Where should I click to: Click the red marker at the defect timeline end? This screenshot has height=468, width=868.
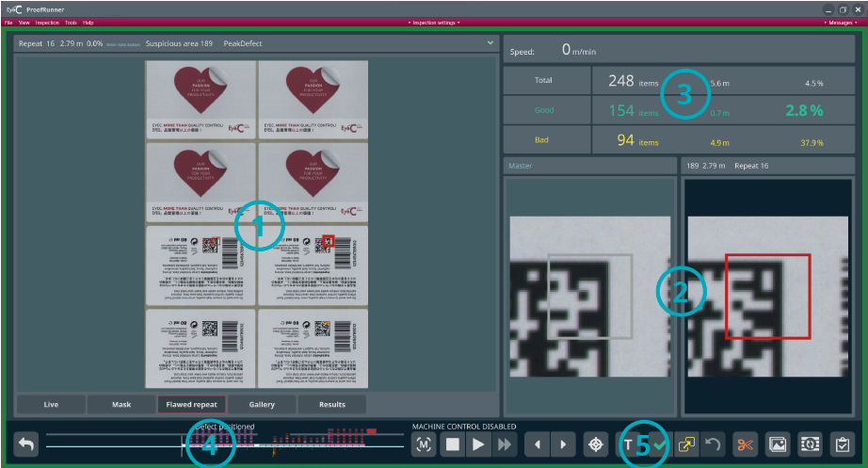[x=372, y=431]
